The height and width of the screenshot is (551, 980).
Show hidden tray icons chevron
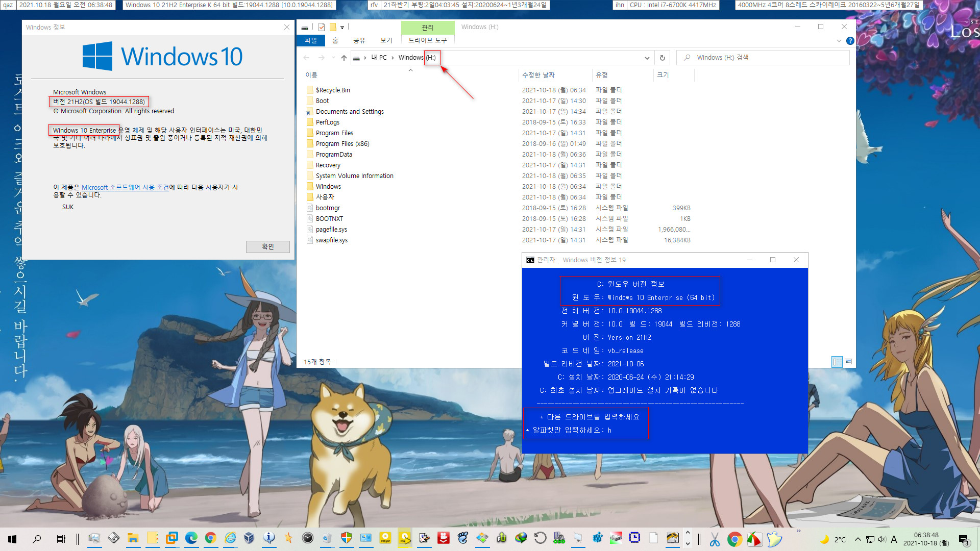(857, 539)
